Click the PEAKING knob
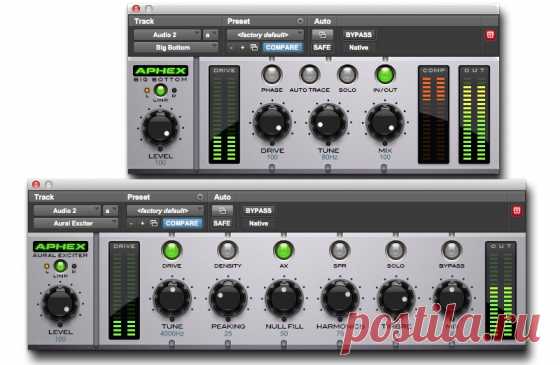The width and height of the screenshot is (560, 365). coord(228,298)
